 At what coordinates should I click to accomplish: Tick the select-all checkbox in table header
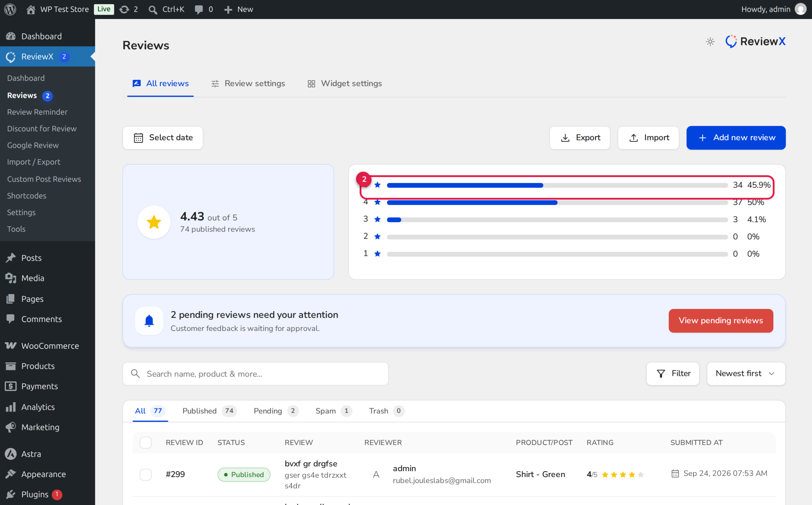pos(146,443)
